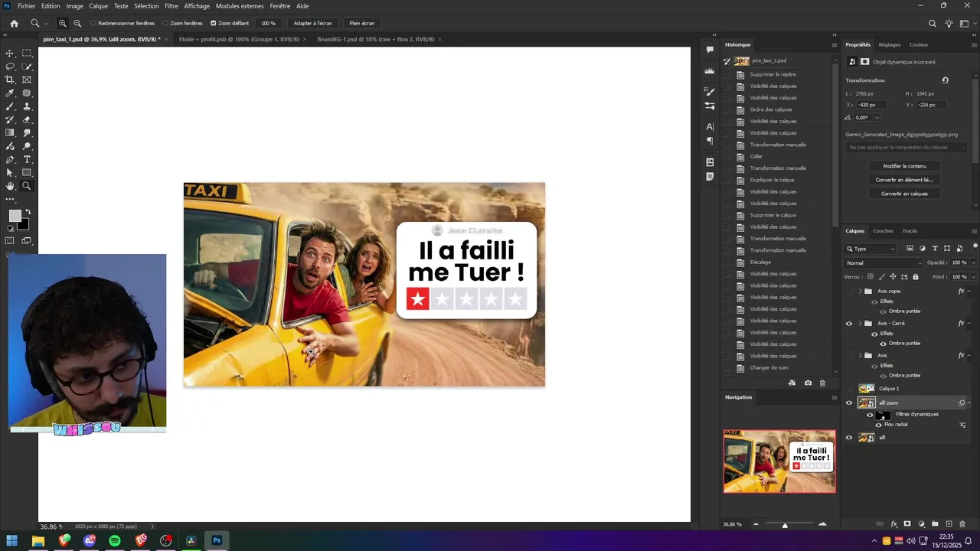Show the Avis copie group
Image resolution: width=980 pixels, height=551 pixels.
pyautogui.click(x=848, y=292)
